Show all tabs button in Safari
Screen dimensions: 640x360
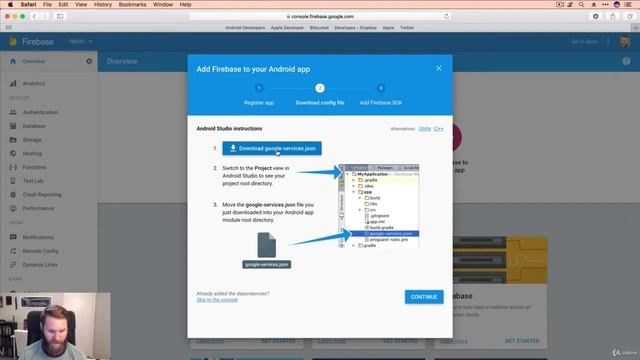click(x=630, y=16)
